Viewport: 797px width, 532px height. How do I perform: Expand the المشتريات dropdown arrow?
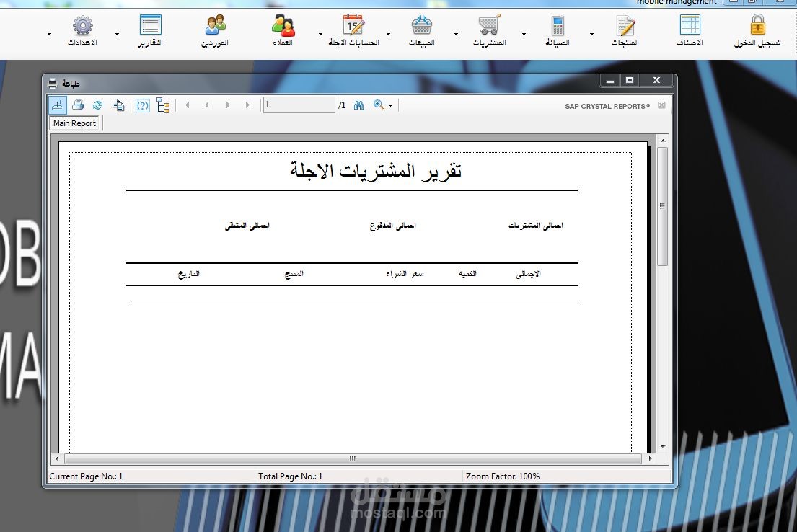click(x=456, y=35)
